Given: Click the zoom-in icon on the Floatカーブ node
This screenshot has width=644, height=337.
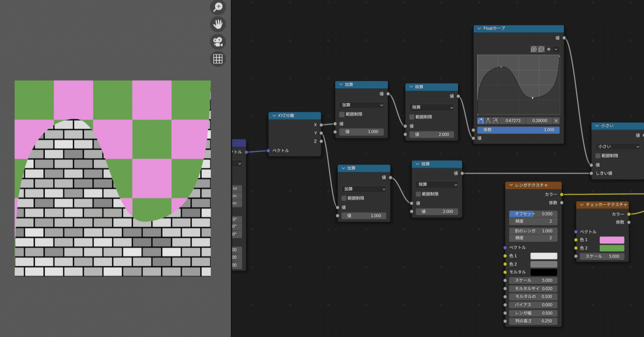Looking at the screenshot, I should [534, 49].
